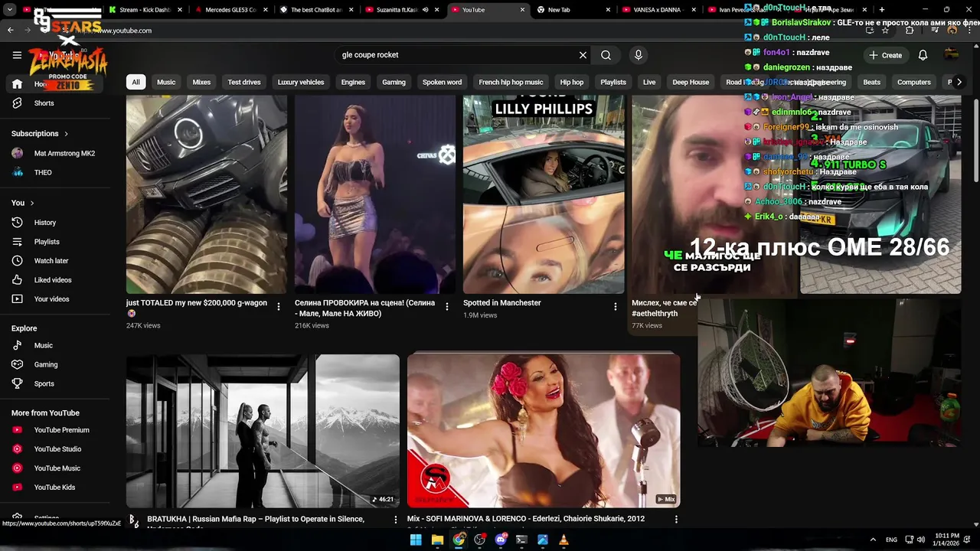Screen dimensions: 980x551
Task: Click the search box with 'gle coupe rocket'
Action: (456, 55)
